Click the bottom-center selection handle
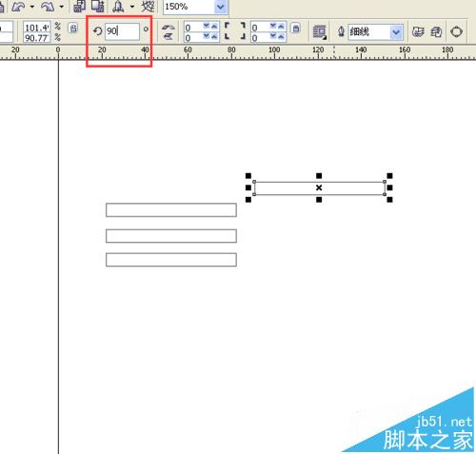The image size is (476, 454). click(319, 200)
